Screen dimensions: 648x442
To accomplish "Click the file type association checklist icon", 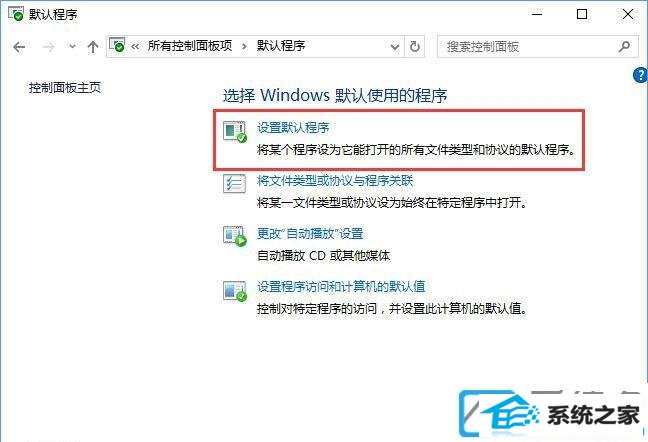I will [x=234, y=184].
